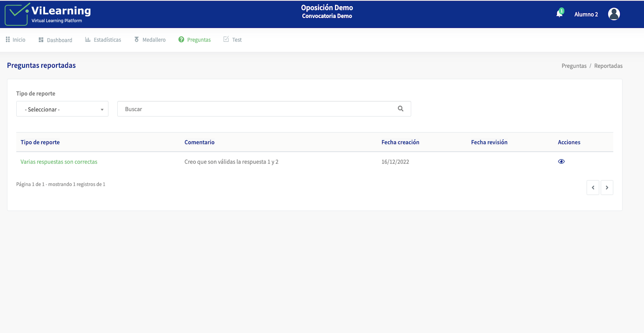Sort by Fecha creación column header
644x333 pixels.
[x=400, y=142]
